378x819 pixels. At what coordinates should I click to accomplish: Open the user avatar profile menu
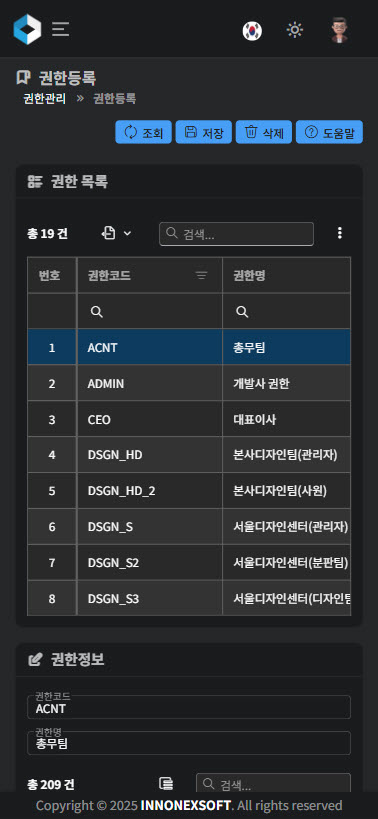click(x=339, y=30)
